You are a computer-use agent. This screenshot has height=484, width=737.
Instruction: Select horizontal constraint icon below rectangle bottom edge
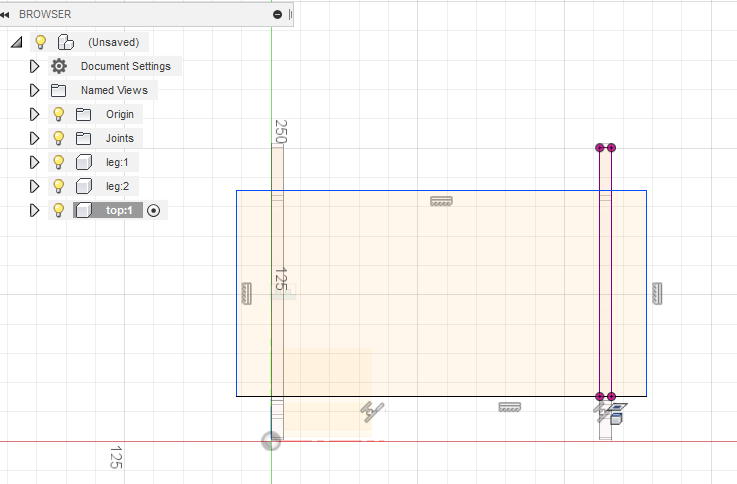click(x=510, y=407)
